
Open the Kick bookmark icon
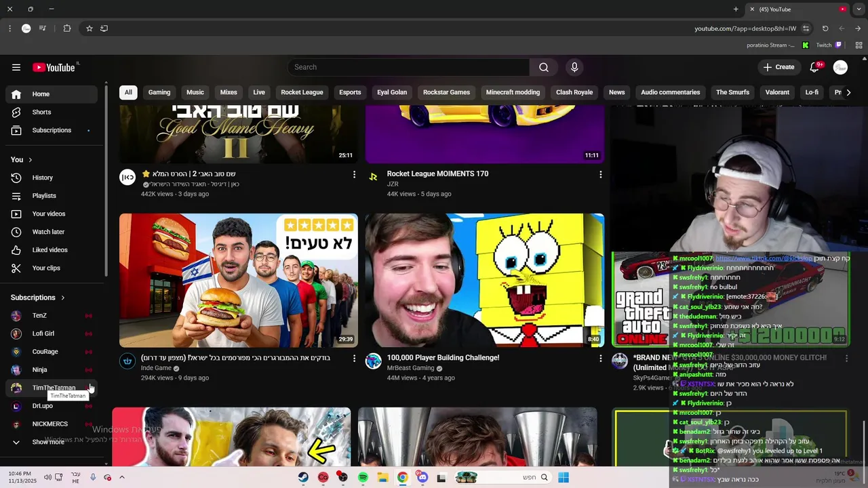805,45
